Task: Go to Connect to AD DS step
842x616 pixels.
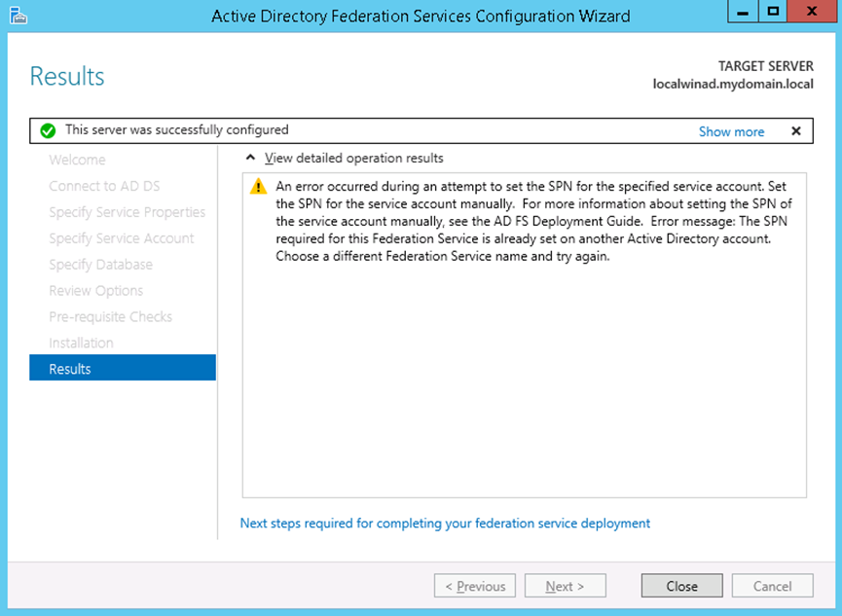Action: point(104,186)
